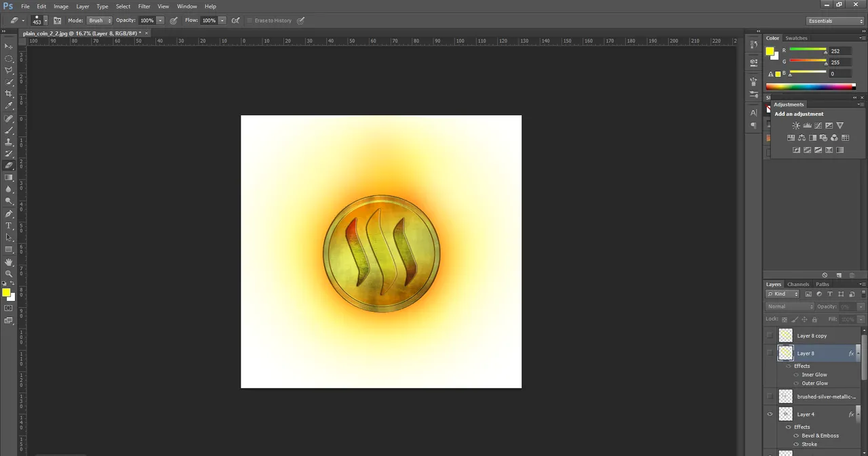The height and width of the screenshot is (456, 868).
Task: Select the Horizontal Type tool
Action: click(x=9, y=226)
